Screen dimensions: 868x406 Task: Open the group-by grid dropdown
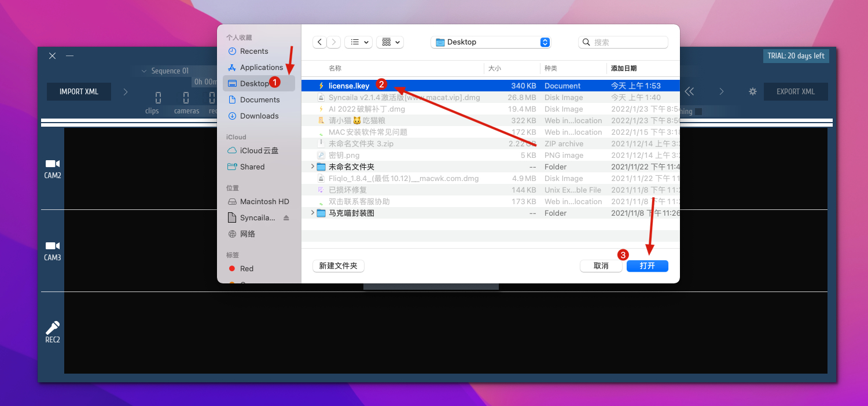pos(390,42)
